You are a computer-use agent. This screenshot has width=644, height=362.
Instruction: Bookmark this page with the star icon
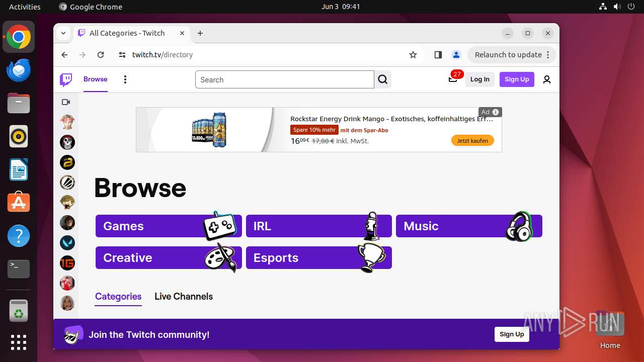[x=413, y=55]
